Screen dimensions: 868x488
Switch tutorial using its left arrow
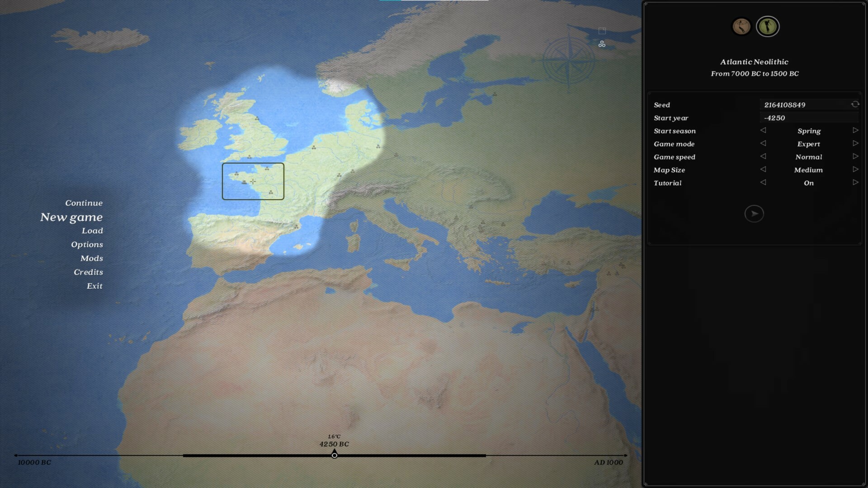[x=763, y=183]
